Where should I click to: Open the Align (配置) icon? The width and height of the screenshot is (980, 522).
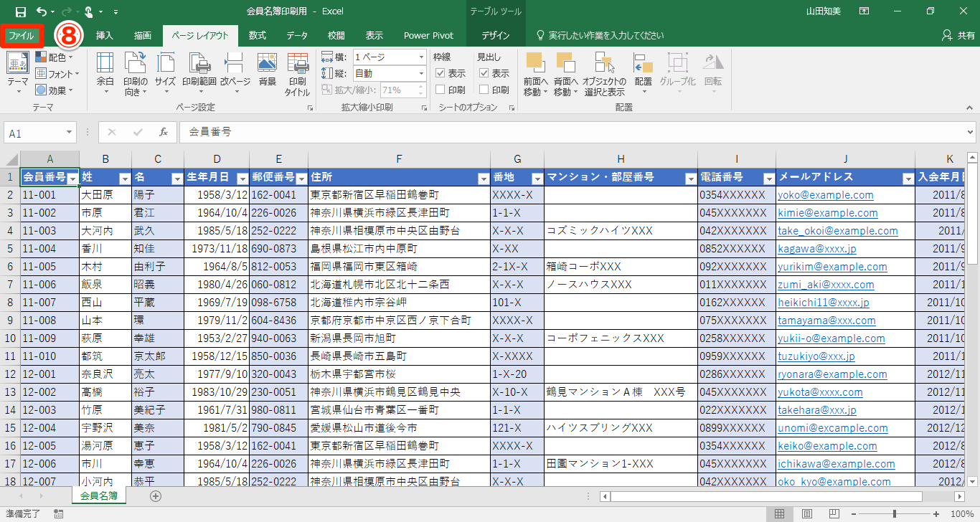643,62
